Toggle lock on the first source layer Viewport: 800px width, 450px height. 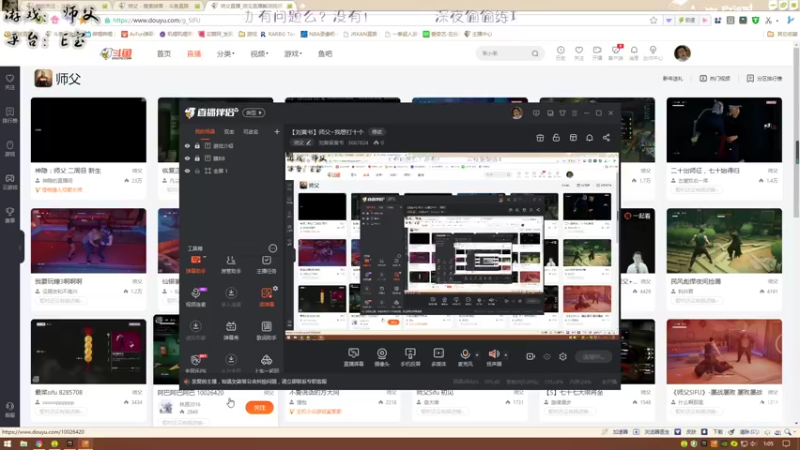197,146
